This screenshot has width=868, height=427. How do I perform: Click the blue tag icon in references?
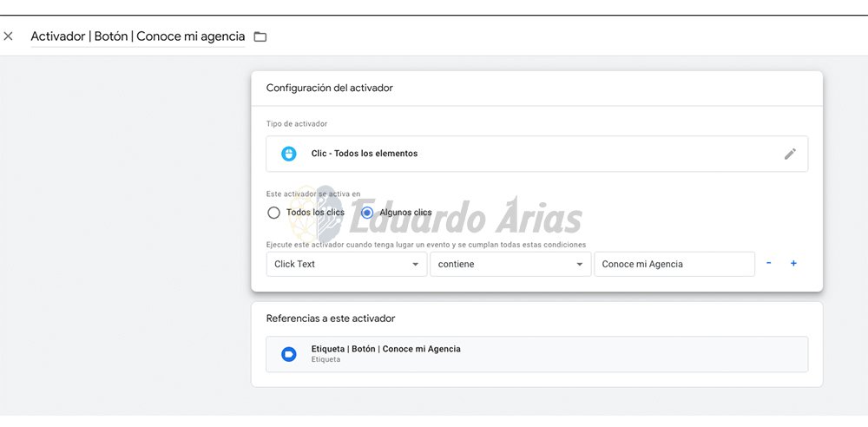(x=289, y=354)
